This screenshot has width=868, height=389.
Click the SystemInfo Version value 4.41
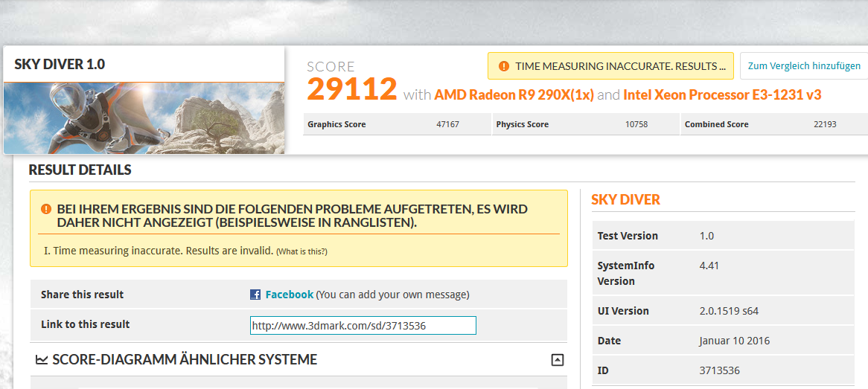pyautogui.click(x=709, y=266)
